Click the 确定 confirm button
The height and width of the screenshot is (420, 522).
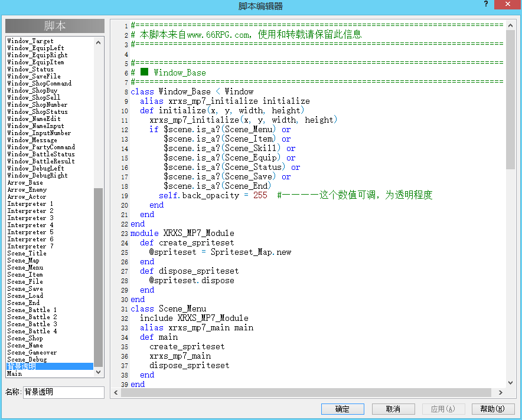tap(342, 409)
